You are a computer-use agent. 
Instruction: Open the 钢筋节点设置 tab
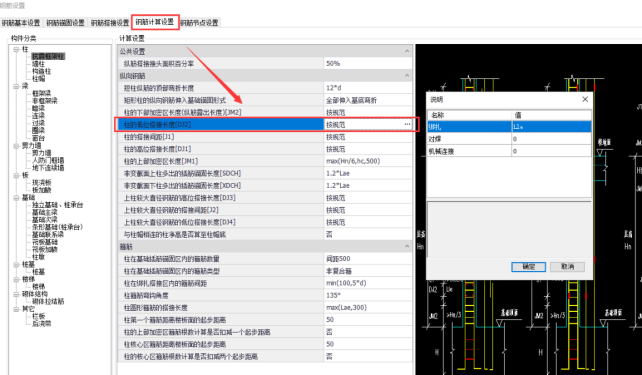[x=199, y=23]
